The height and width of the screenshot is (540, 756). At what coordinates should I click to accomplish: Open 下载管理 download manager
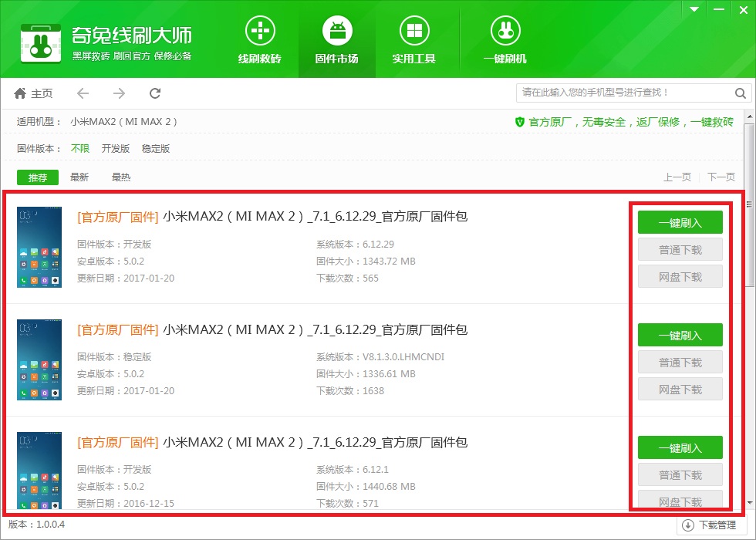(x=711, y=525)
